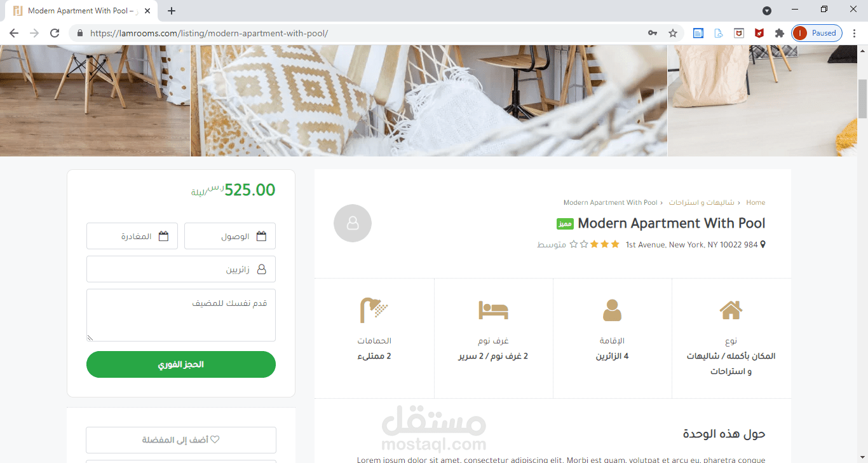
Task: Add listing to favorites أضف إلى المفضلة
Action: (181, 440)
